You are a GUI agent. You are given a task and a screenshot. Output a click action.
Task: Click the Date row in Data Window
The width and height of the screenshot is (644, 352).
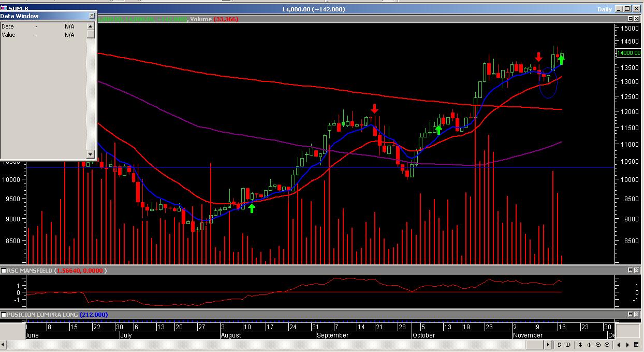tap(43, 26)
